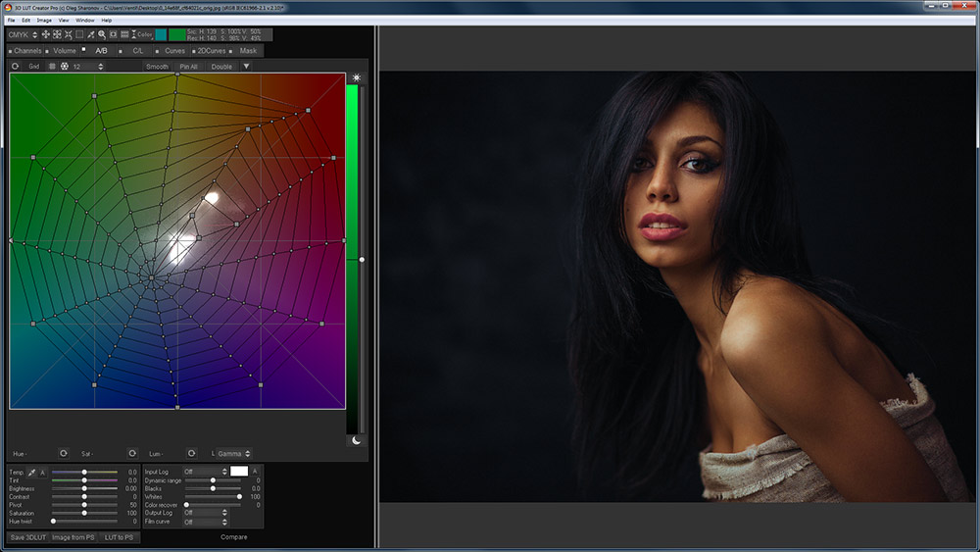This screenshot has width=980, height=552.
Task: Click the moon icon below luminance strip
Action: (x=357, y=440)
